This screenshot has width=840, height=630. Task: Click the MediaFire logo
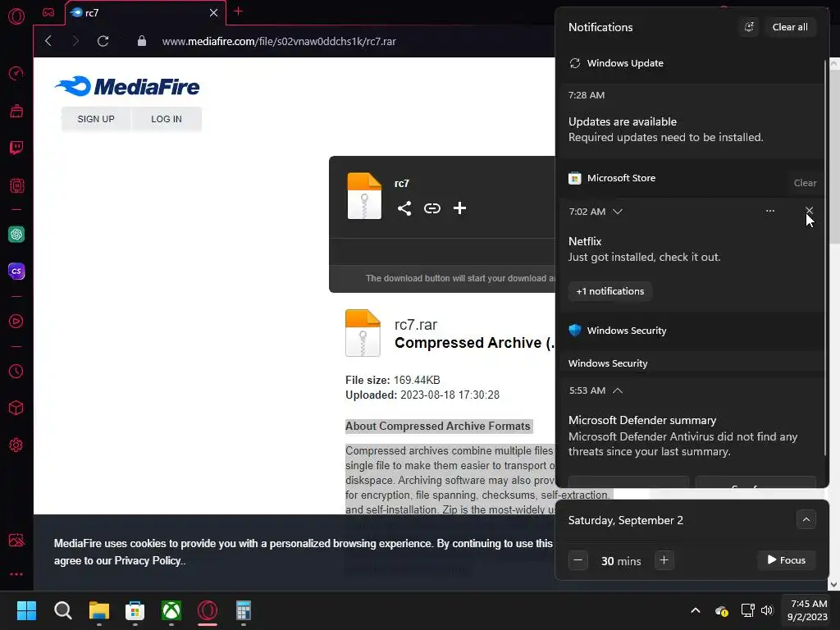[x=127, y=86]
